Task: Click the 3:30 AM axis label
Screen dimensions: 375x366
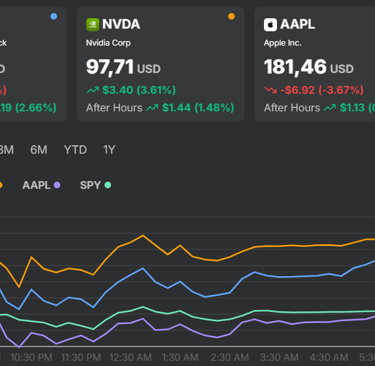Action: click(279, 358)
